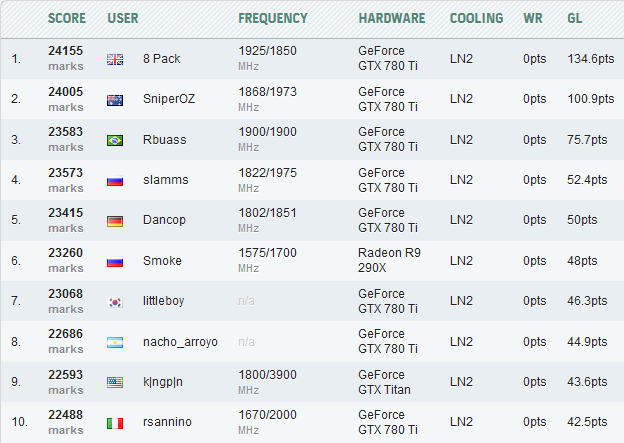624x443 pixels.
Task: Click the Italian flag beside rsannino
Action: click(x=115, y=423)
